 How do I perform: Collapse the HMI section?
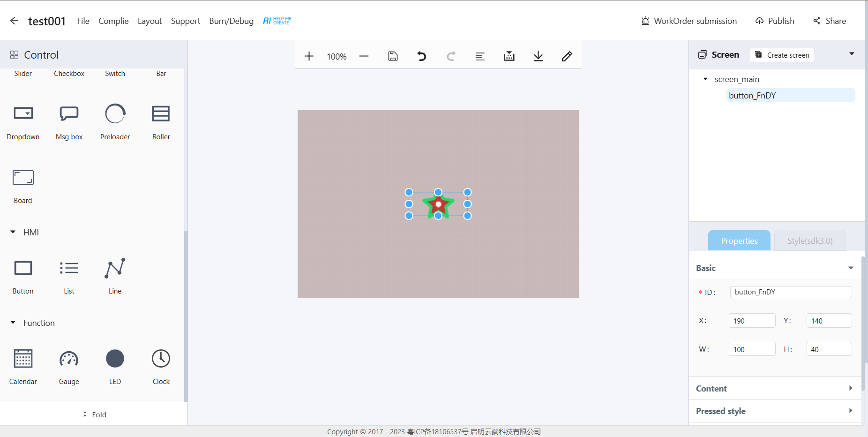pos(13,232)
